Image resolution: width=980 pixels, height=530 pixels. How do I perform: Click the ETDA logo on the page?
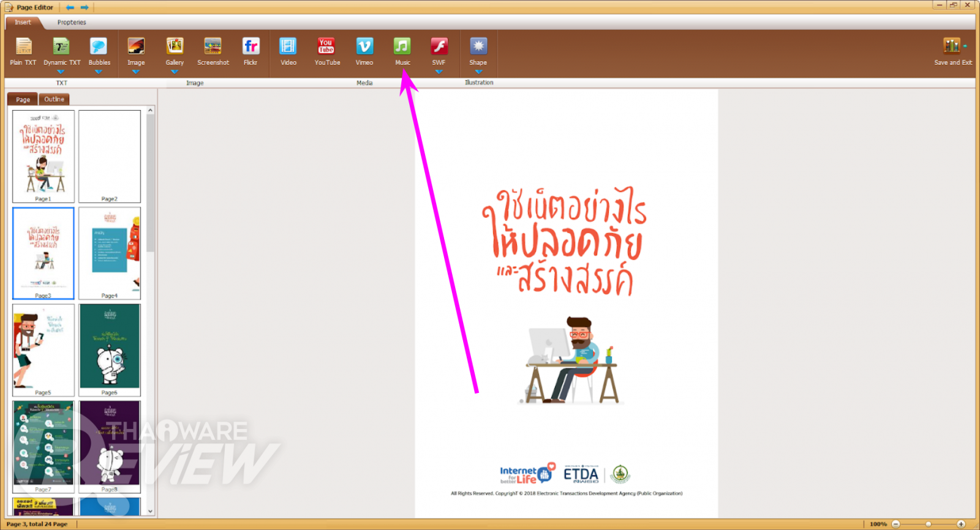(581, 474)
